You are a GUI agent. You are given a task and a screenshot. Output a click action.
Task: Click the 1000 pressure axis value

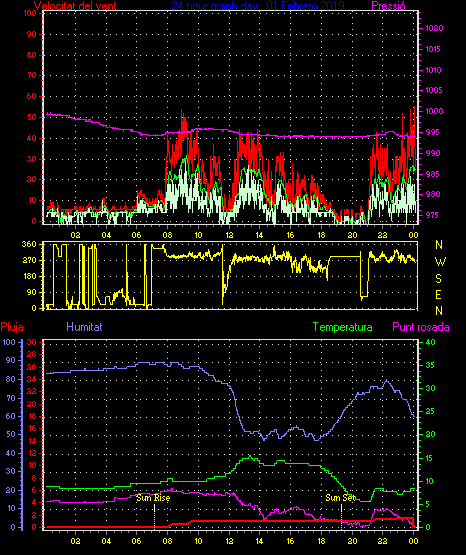(x=434, y=111)
